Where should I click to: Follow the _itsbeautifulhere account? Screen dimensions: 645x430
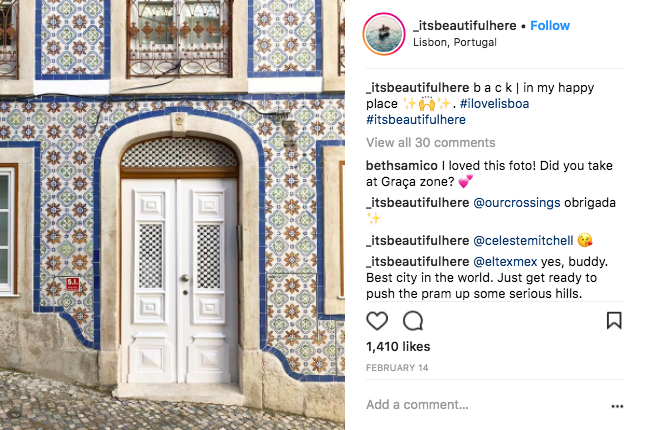[550, 26]
